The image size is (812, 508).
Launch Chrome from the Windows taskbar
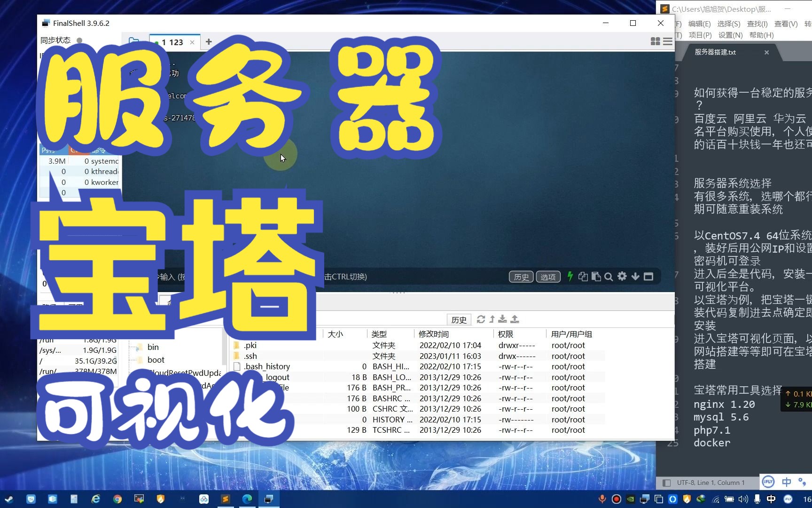coord(117,499)
